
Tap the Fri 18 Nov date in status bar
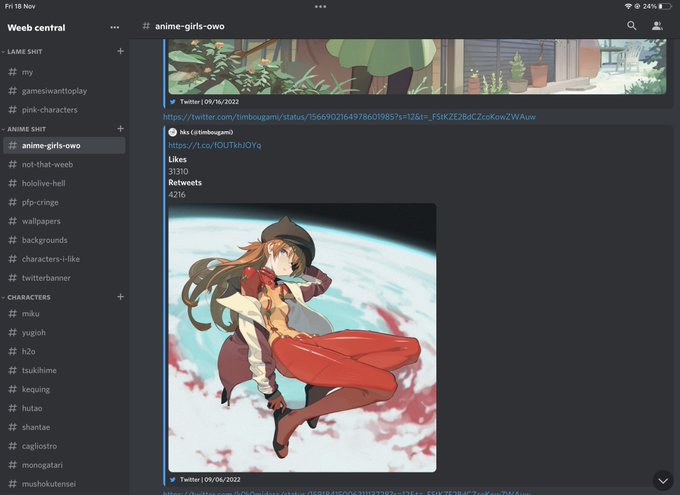click(x=20, y=7)
